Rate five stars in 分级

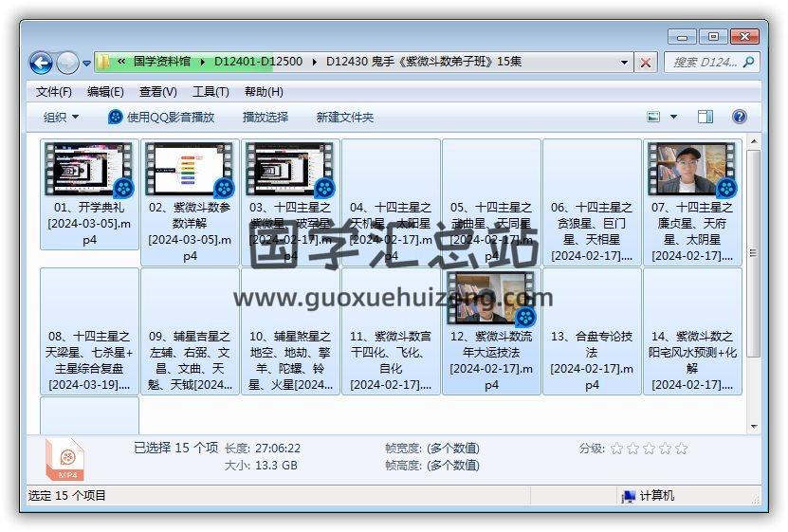click(x=681, y=449)
